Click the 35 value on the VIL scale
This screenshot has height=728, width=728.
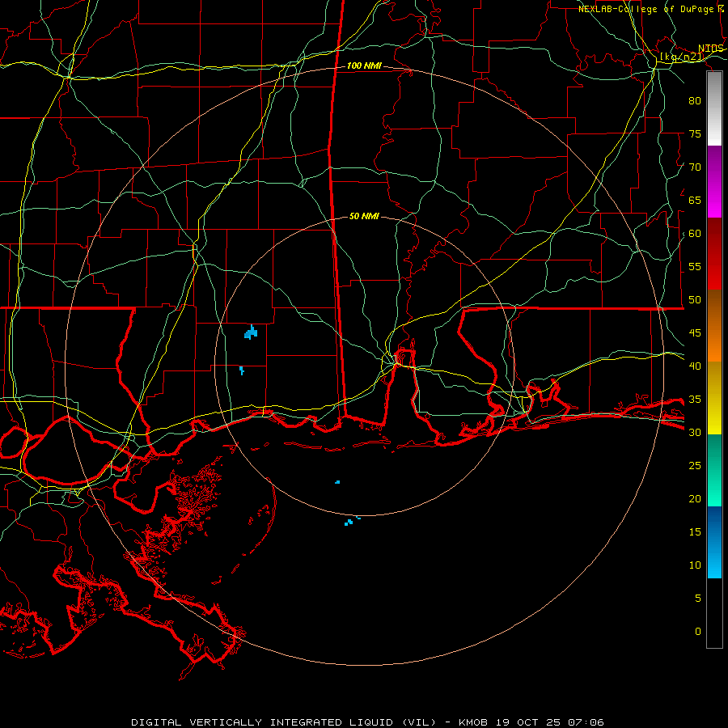point(695,400)
